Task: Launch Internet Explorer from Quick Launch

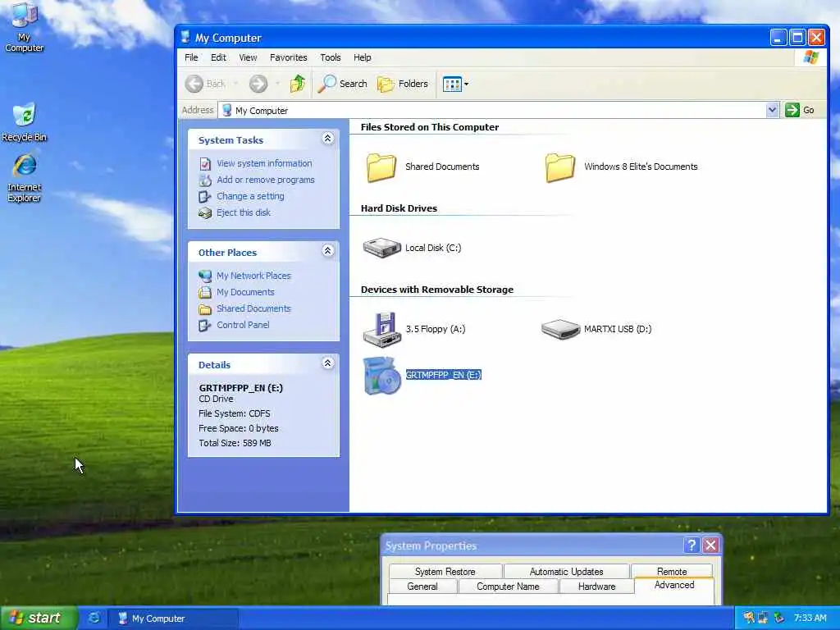Action: [x=94, y=618]
